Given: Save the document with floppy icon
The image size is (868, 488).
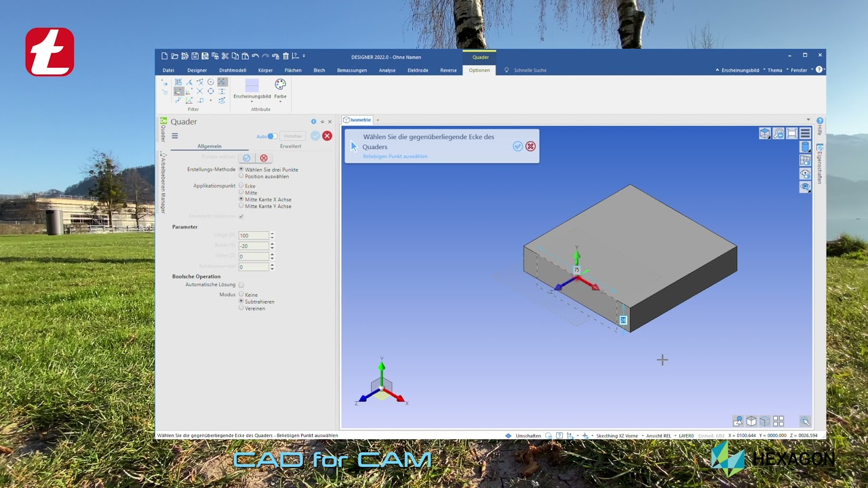Looking at the screenshot, I should 195,56.
